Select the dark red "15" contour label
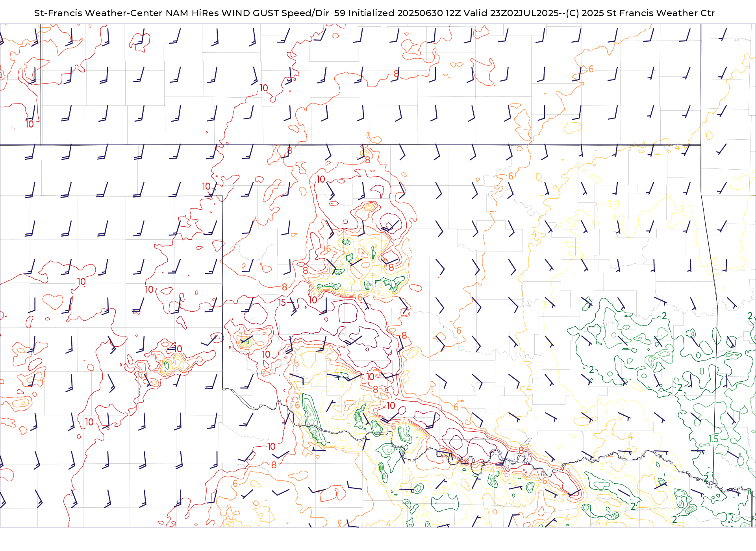 coord(282,303)
